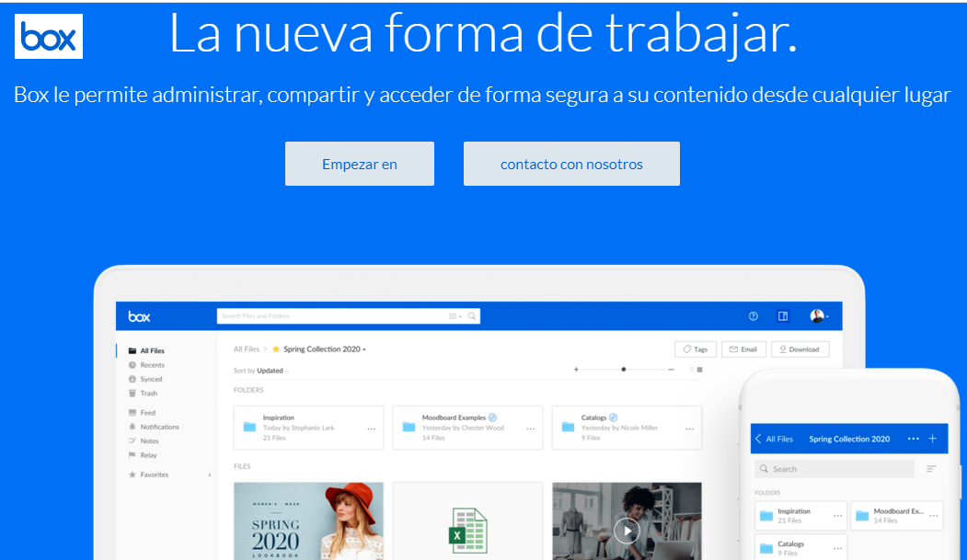Click the Download button
Screen dimensions: 967x560
coord(800,349)
